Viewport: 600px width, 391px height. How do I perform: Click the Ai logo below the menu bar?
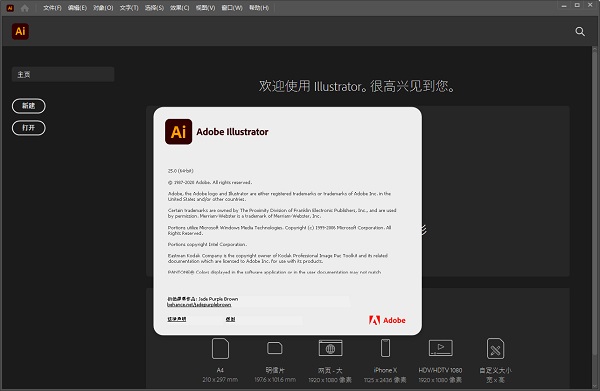tap(20, 31)
